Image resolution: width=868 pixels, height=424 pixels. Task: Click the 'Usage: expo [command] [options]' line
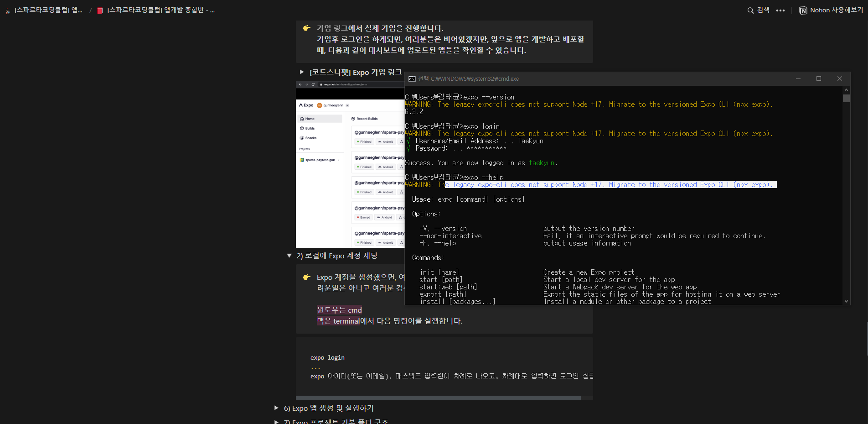468,199
